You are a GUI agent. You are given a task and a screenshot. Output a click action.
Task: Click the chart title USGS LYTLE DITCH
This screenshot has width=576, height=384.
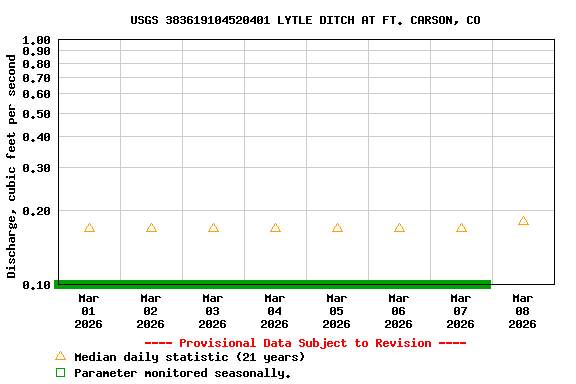305,20
